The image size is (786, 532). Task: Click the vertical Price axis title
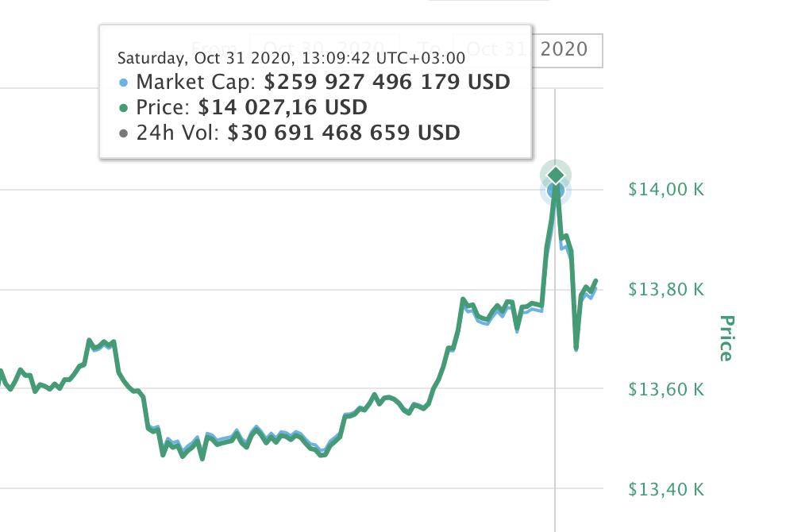click(726, 337)
